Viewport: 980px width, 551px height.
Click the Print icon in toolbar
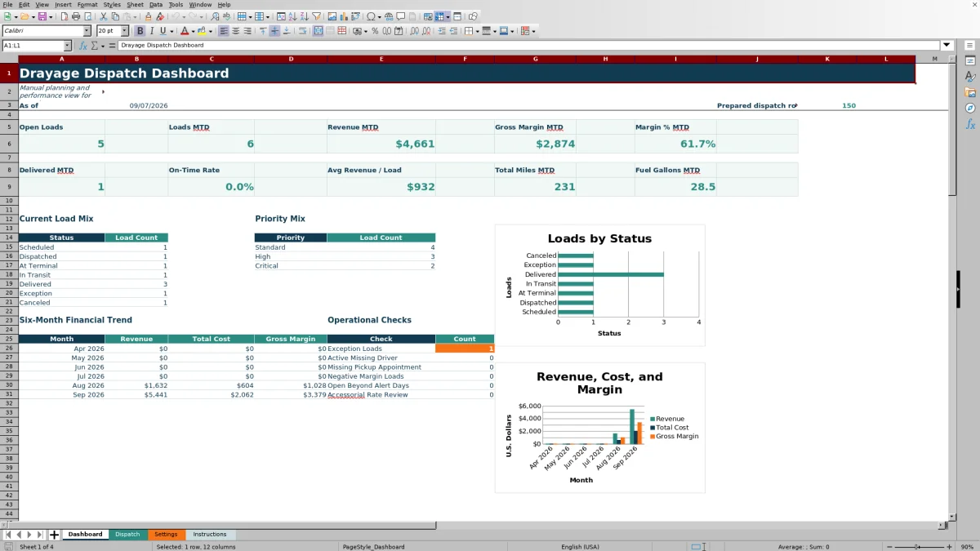tap(76, 16)
